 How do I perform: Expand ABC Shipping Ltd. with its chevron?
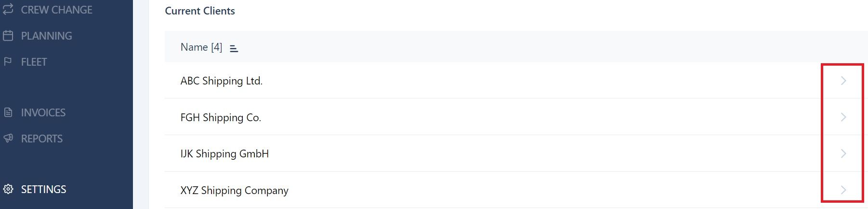843,81
